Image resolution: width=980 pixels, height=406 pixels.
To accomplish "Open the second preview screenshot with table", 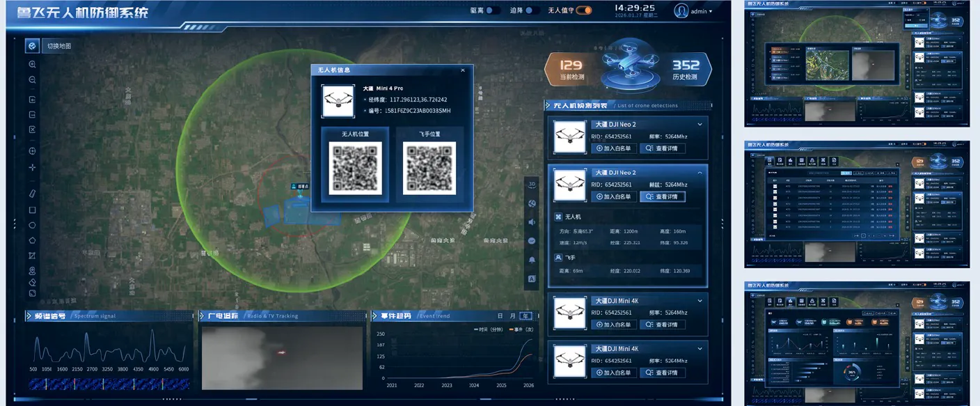I will [x=857, y=204].
